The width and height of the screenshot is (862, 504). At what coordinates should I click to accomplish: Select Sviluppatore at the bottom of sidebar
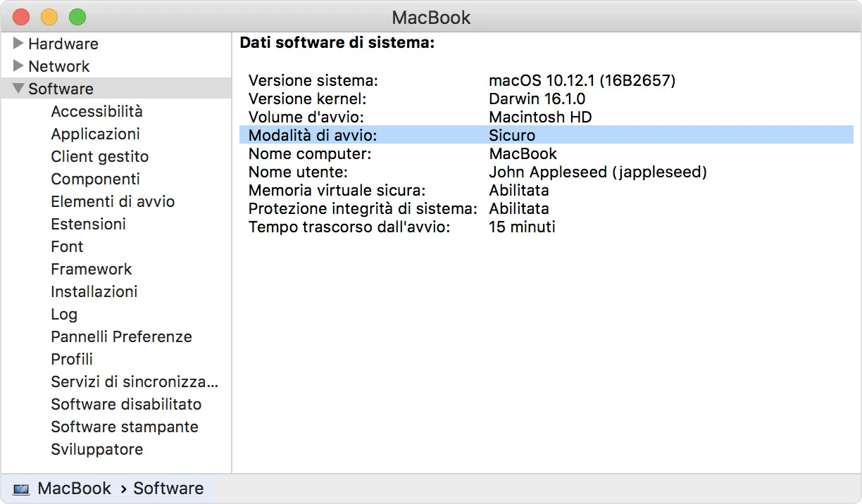(96, 449)
